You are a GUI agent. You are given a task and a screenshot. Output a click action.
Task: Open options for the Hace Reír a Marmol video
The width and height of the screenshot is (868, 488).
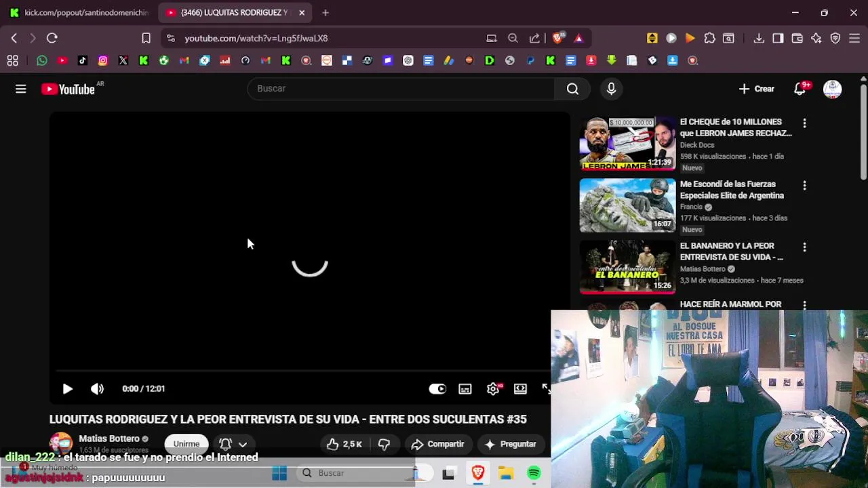click(804, 306)
